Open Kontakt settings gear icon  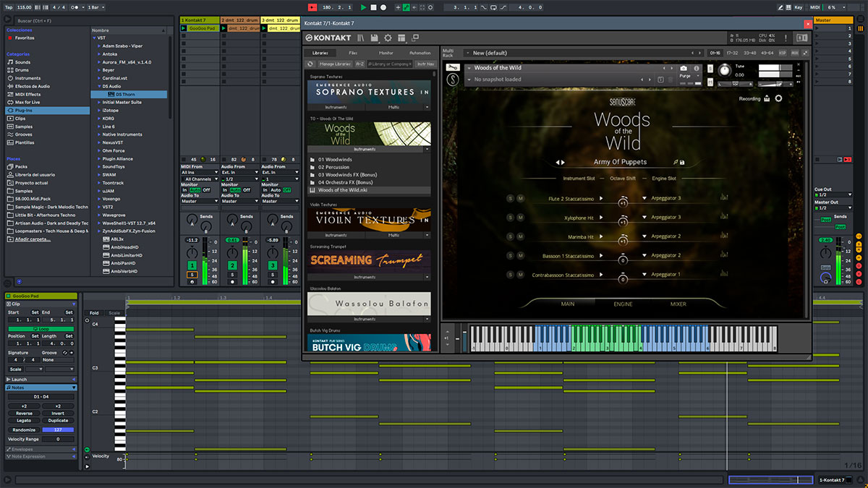[x=388, y=38]
